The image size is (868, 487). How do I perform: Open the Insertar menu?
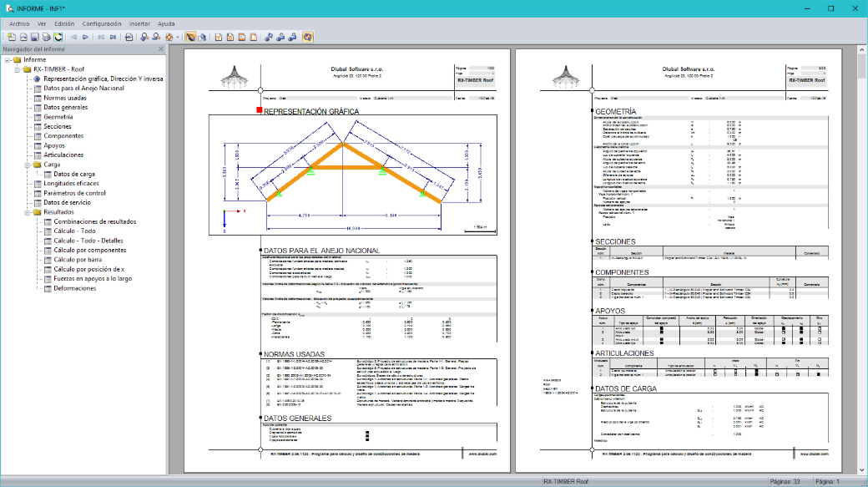139,24
